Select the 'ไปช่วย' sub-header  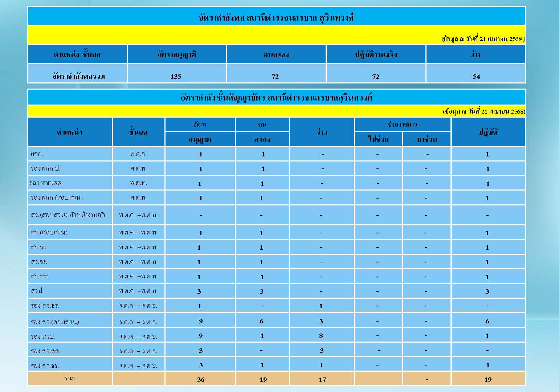tap(378, 139)
